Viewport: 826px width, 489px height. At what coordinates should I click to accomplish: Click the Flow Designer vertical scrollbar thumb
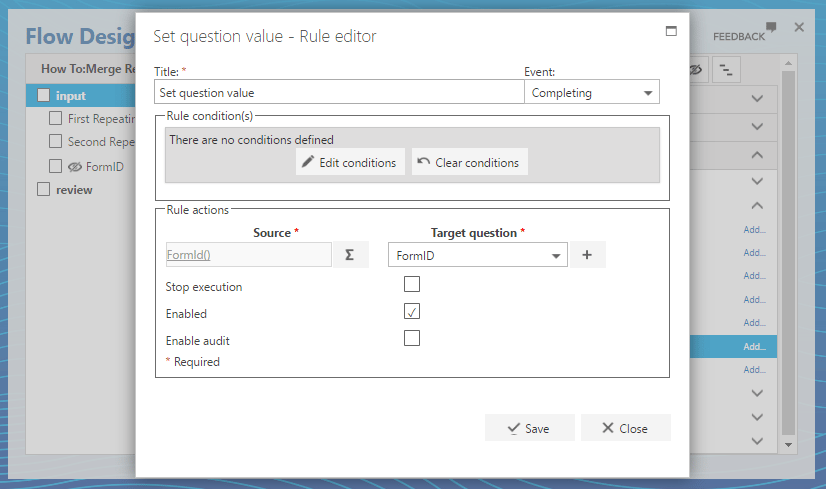[x=789, y=253]
